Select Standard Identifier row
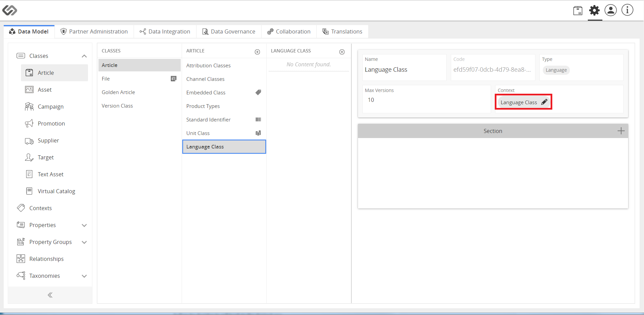 tap(224, 119)
